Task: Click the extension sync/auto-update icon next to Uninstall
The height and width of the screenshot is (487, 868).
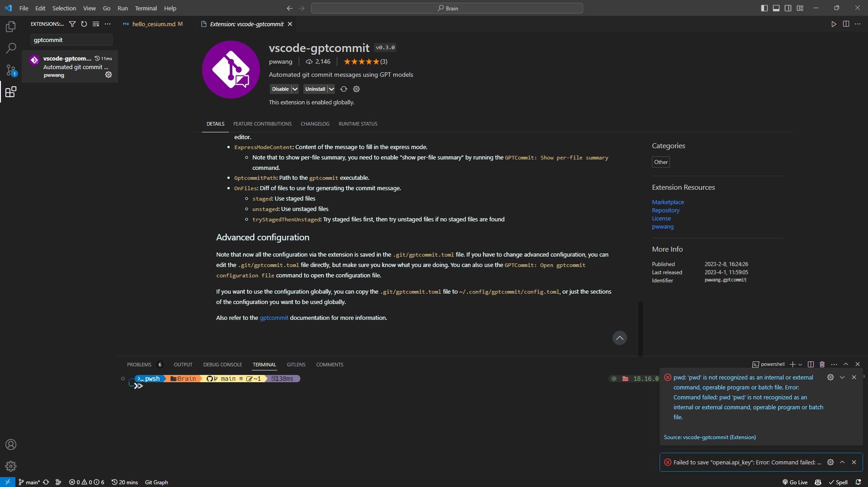Action: (344, 89)
